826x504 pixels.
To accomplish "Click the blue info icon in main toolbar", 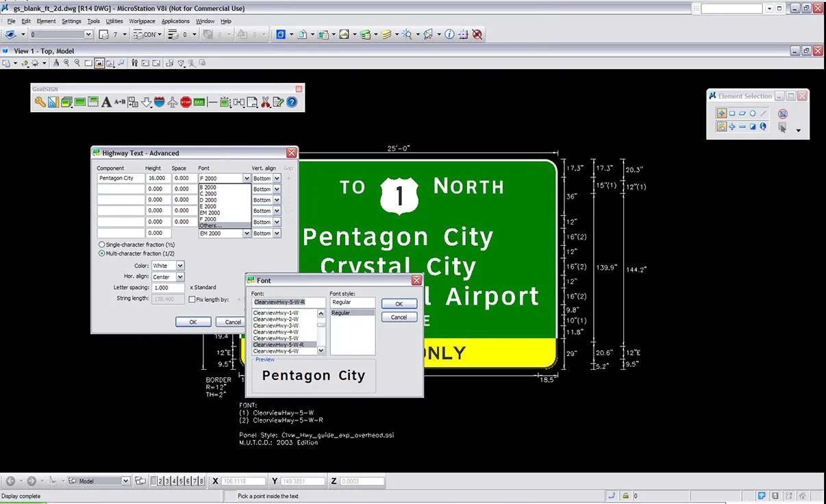I will tap(449, 34).
